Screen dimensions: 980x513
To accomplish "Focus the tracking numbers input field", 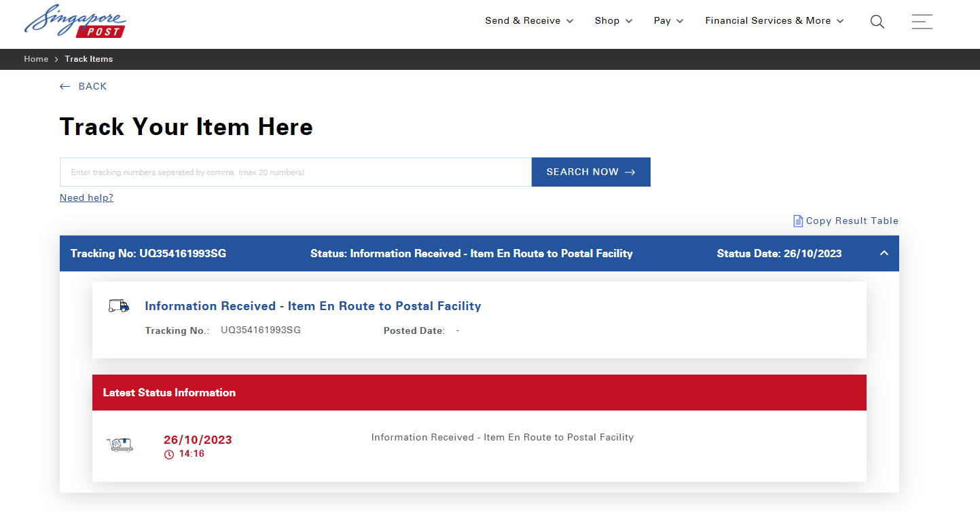I will [x=295, y=172].
